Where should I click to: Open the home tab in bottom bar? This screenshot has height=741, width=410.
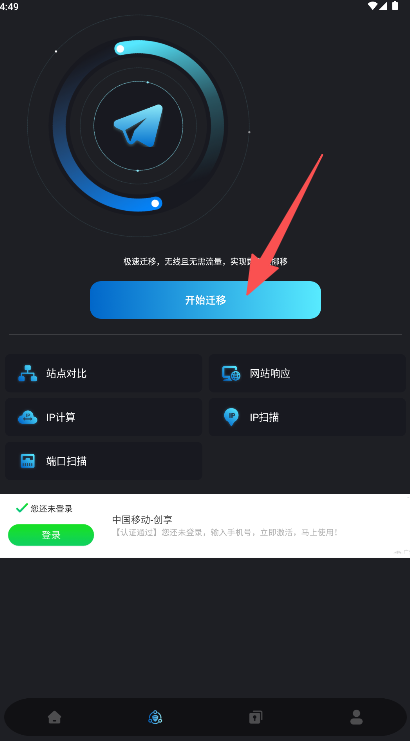(55, 717)
